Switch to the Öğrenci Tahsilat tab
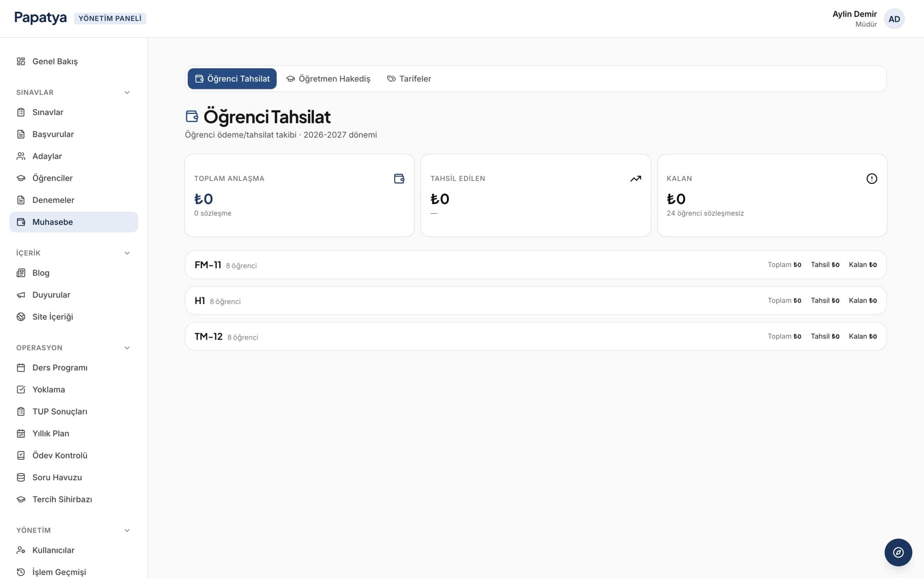This screenshot has width=924, height=578. click(232, 79)
